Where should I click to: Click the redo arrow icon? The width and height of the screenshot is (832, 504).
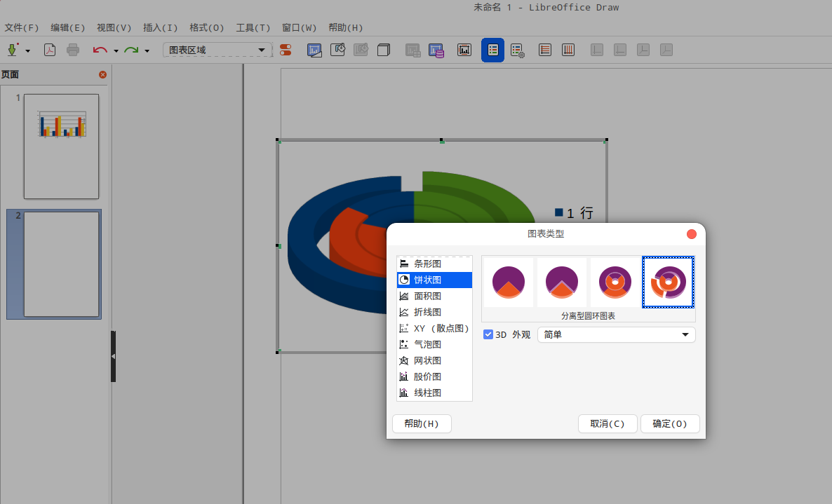pyautogui.click(x=131, y=50)
